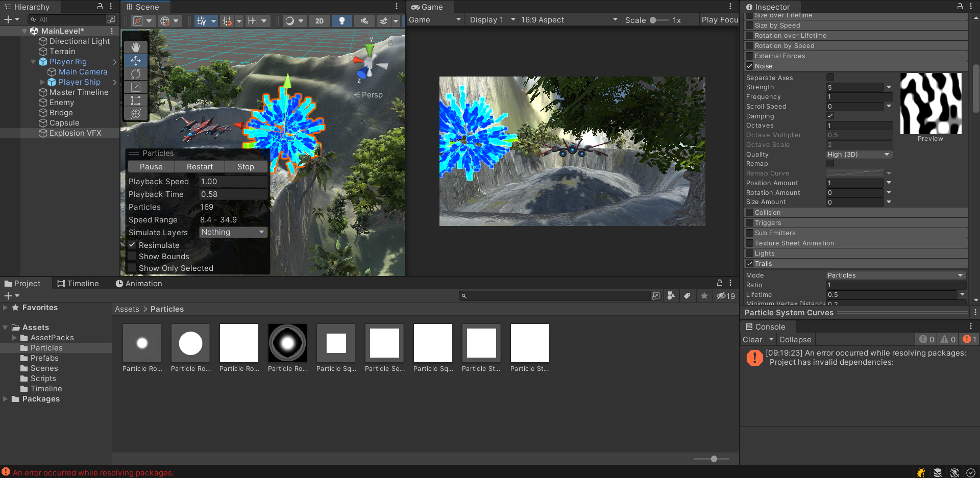This screenshot has height=478, width=980.
Task: Open Hierarchy panel more options menu
Action: click(111, 6)
